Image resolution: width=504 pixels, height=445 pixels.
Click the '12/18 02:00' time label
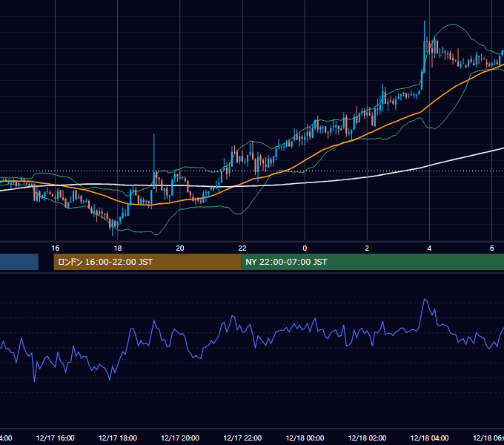(x=367, y=438)
